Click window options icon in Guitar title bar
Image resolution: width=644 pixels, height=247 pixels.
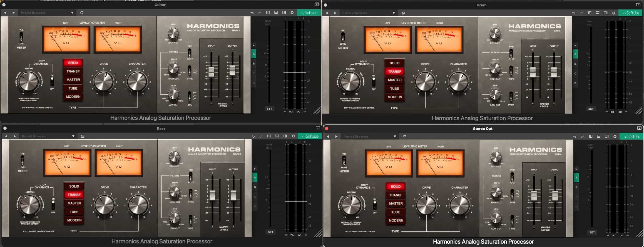tap(317, 4)
